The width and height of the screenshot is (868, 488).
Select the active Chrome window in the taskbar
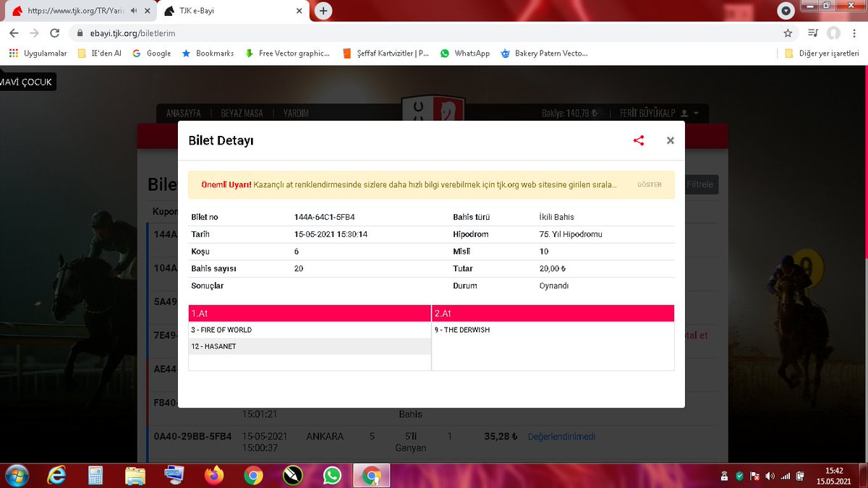tap(372, 476)
